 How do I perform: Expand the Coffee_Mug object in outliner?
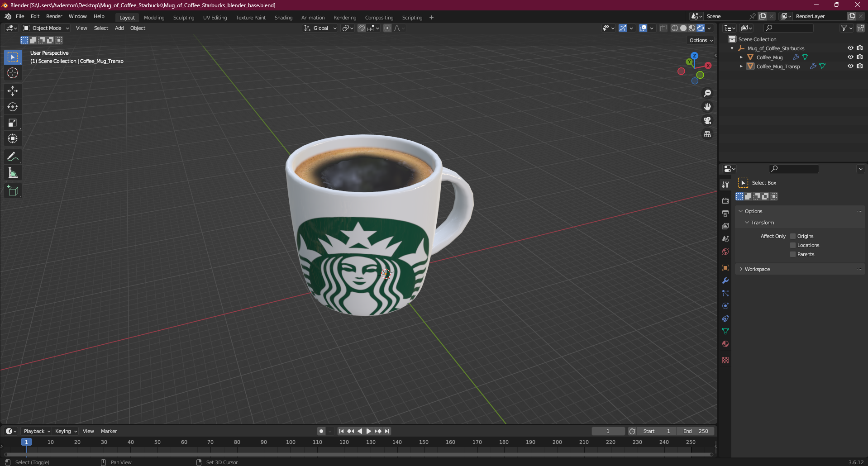[741, 57]
